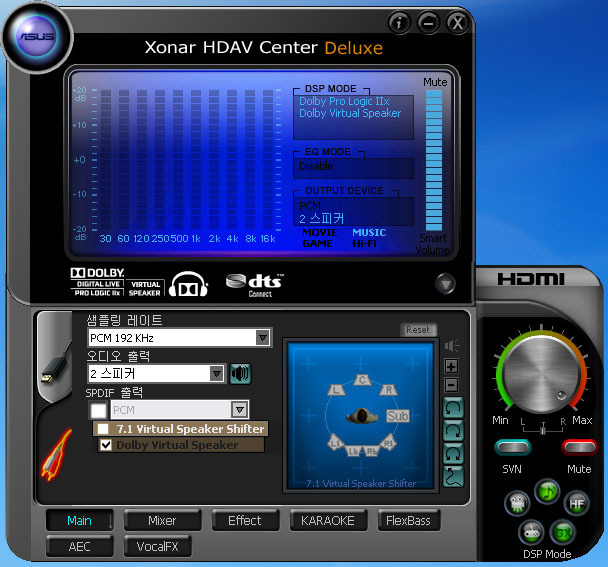Click MUSIC in the display panel
The width and height of the screenshot is (608, 567).
(369, 232)
